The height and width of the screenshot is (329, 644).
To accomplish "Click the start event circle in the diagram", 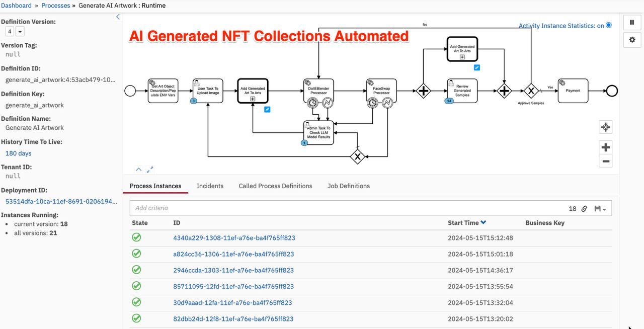I will click(x=130, y=91).
